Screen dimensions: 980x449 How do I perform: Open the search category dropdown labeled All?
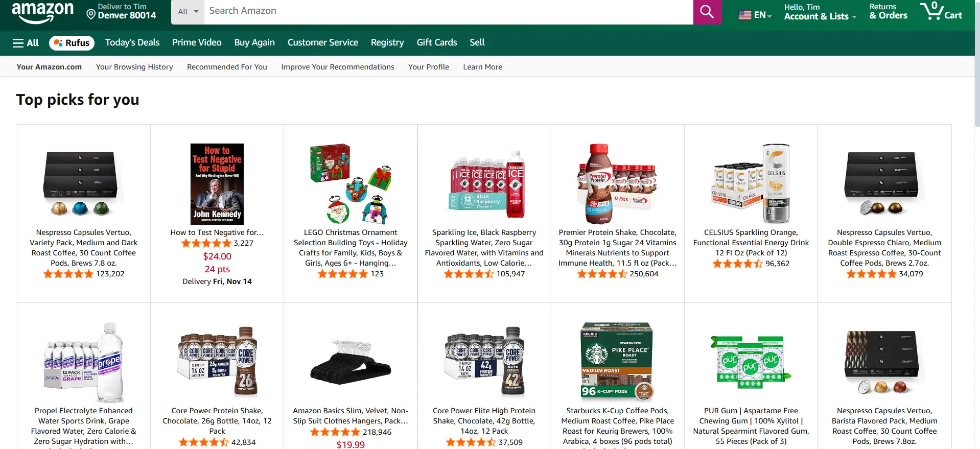click(187, 11)
